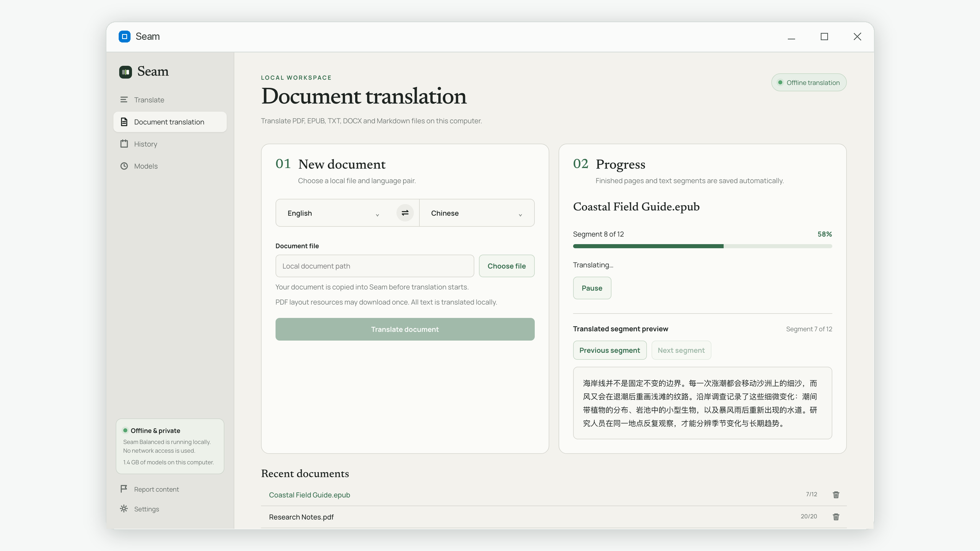
Task: Click the Next segment button
Action: pyautogui.click(x=681, y=350)
